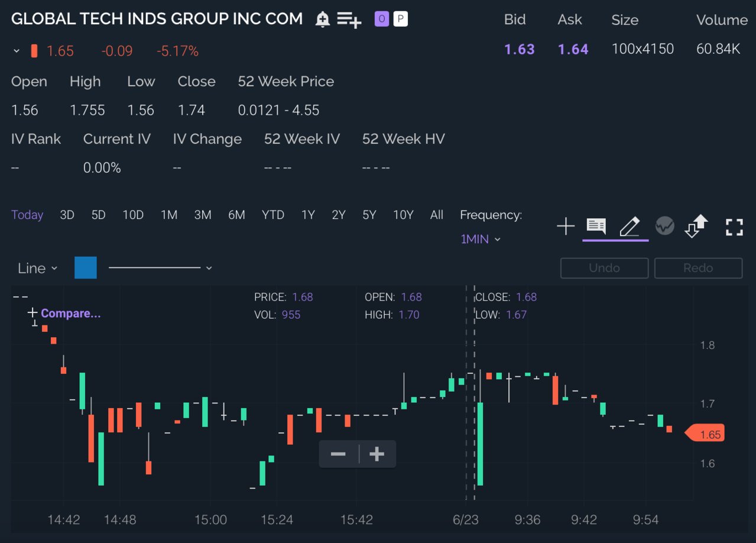Open the Line drawing type dropdown
This screenshot has height=543, width=756.
coord(38,268)
